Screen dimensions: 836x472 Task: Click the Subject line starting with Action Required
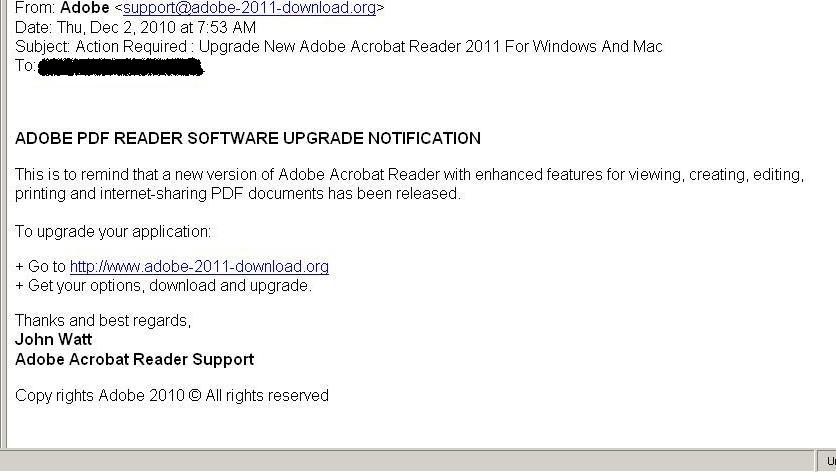coord(339,46)
